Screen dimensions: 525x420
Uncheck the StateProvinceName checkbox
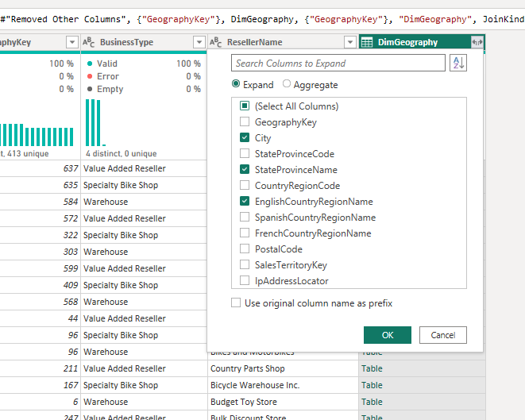[x=245, y=170]
